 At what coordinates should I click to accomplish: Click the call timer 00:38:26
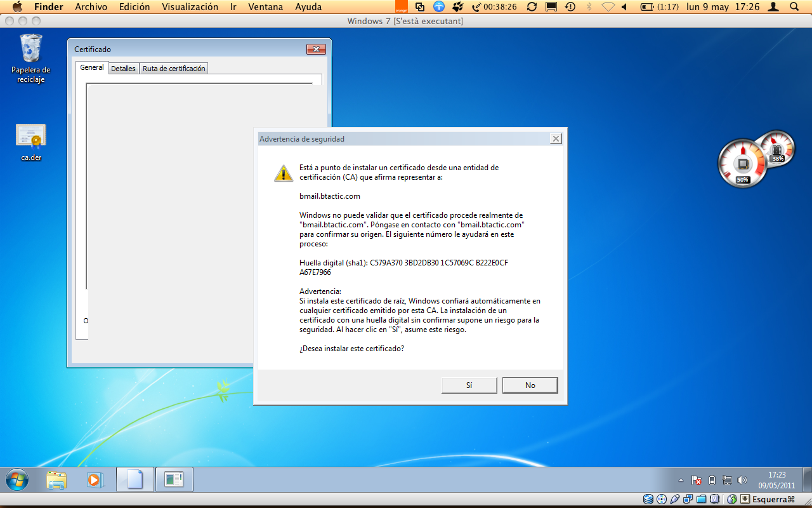click(x=494, y=7)
